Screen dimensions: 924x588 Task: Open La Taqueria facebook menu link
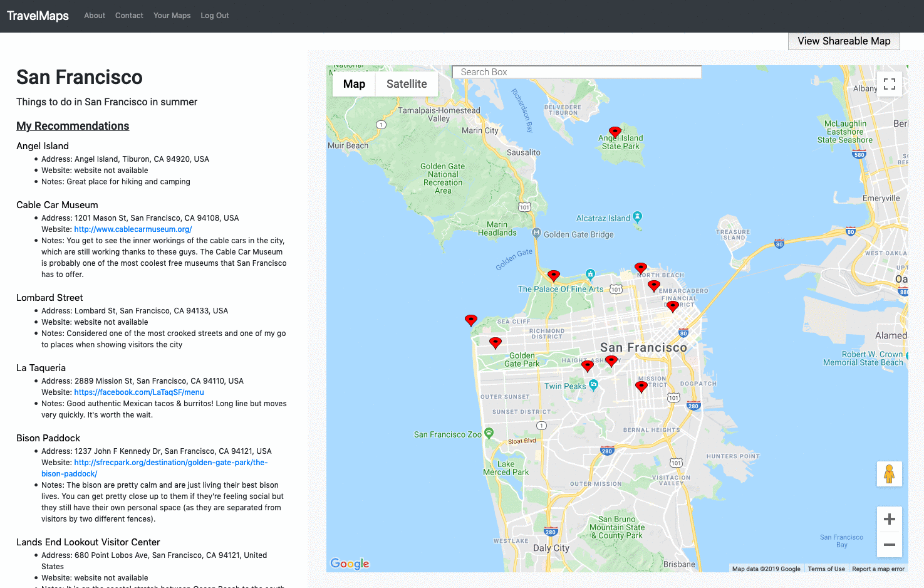click(x=139, y=392)
